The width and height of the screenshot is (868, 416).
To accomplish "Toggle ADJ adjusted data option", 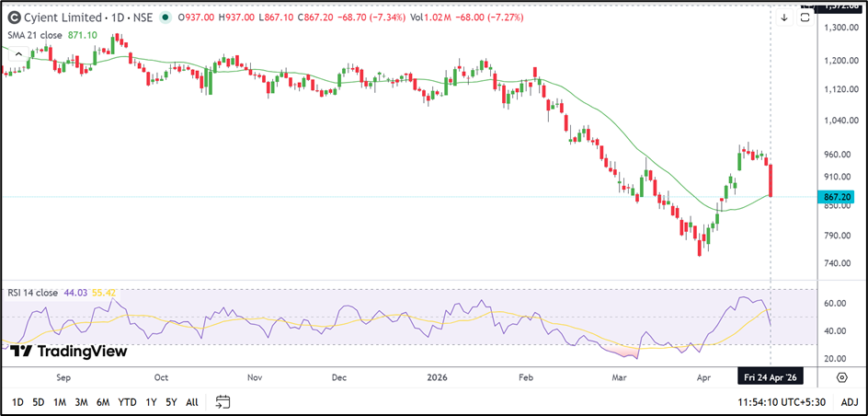I will (849, 402).
